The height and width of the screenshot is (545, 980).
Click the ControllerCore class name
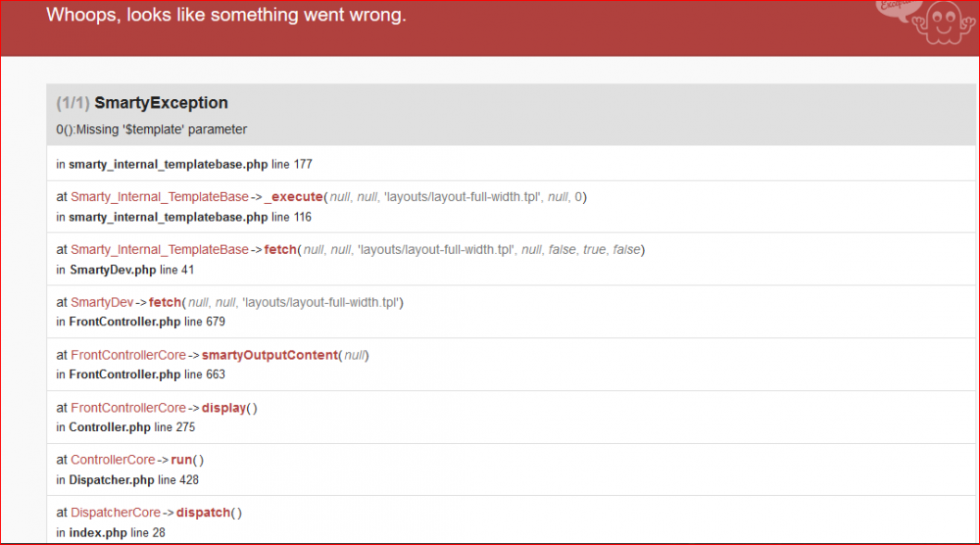[113, 460]
